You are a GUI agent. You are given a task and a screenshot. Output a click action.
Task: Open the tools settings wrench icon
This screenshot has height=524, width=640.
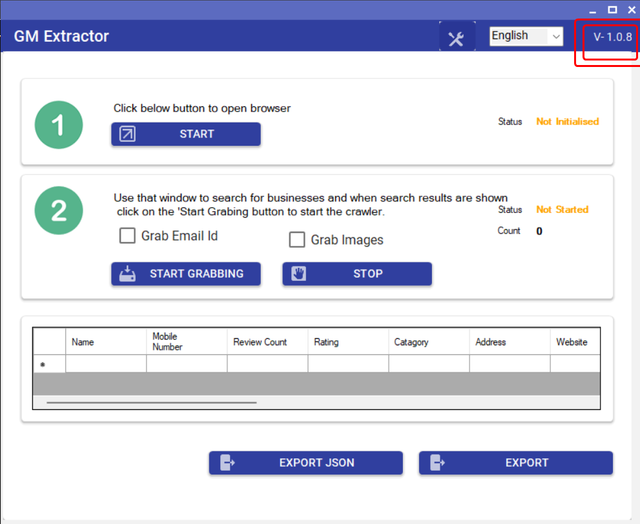click(x=457, y=39)
